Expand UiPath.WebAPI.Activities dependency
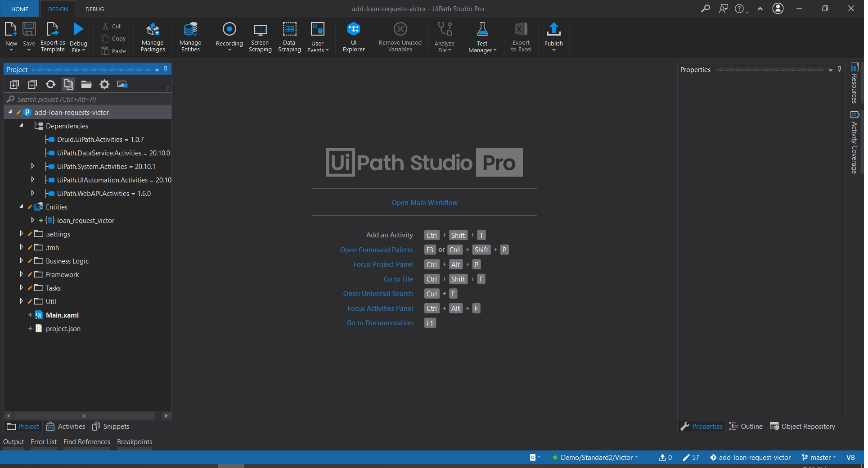Screen dimensions: 868x468 32,193
